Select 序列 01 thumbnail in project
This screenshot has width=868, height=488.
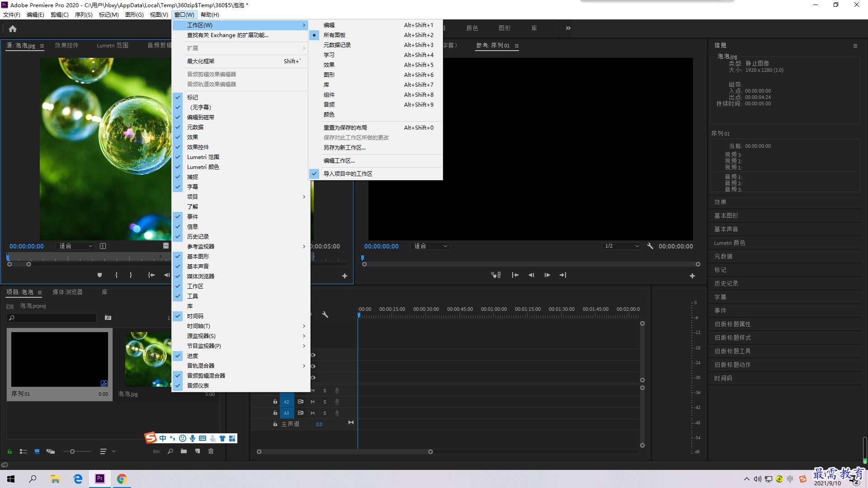point(60,360)
